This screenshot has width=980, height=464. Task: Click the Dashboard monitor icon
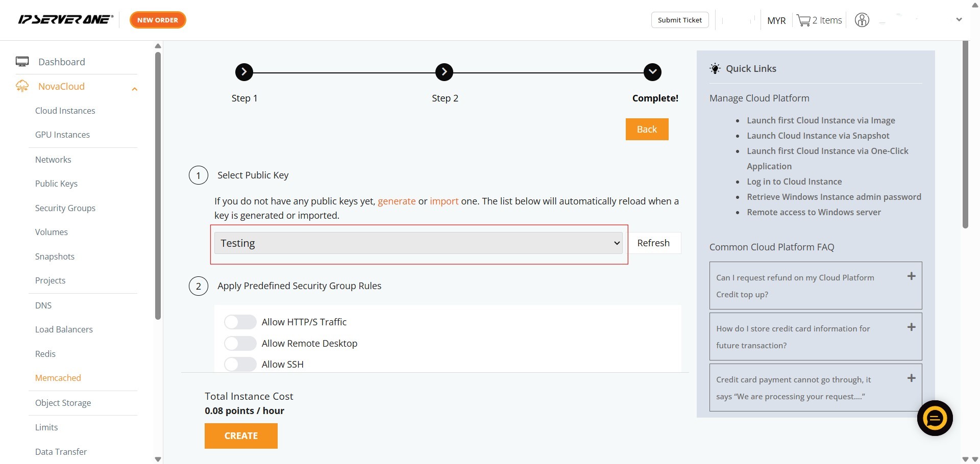[22, 62]
